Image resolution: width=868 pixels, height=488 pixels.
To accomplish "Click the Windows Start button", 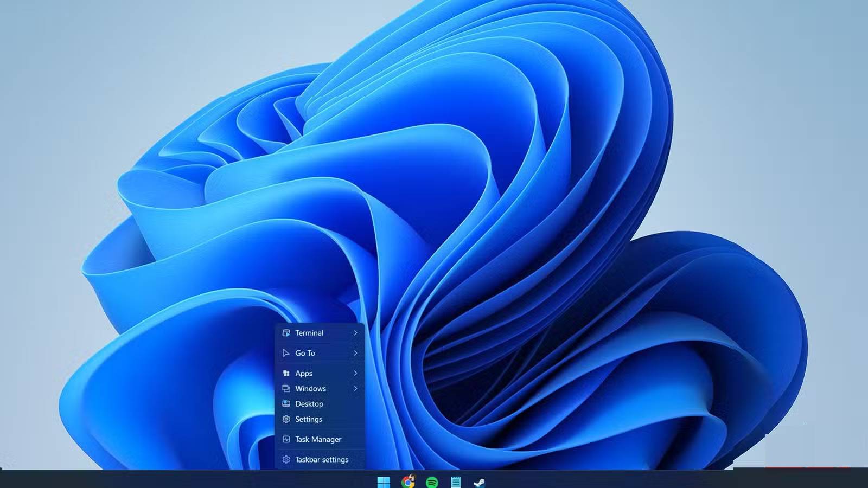I will tap(384, 481).
